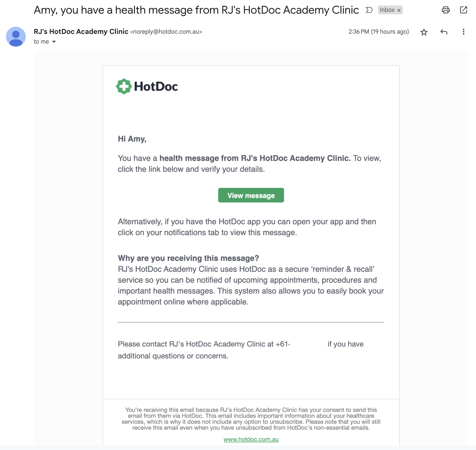Click the importance marker beside the subject
The image size is (476, 450).
coord(369,10)
